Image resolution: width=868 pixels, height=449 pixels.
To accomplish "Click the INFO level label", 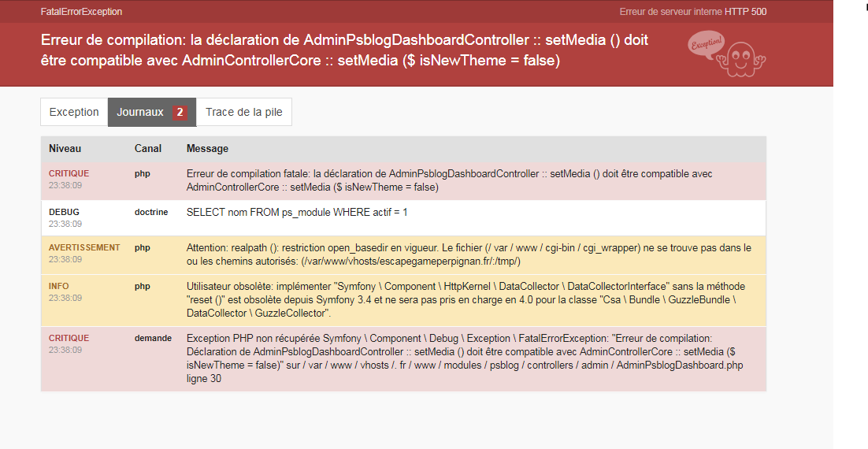I will (x=58, y=286).
